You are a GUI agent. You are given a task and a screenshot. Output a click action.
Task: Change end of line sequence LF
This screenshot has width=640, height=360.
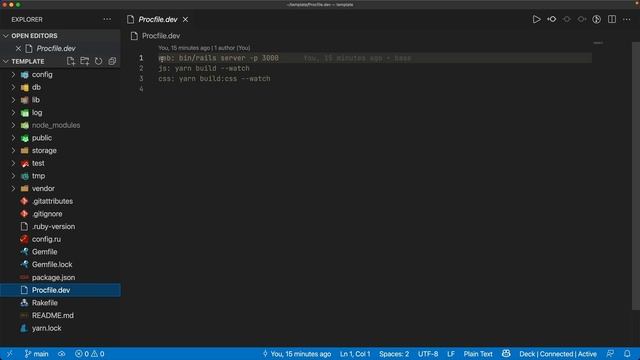451,354
